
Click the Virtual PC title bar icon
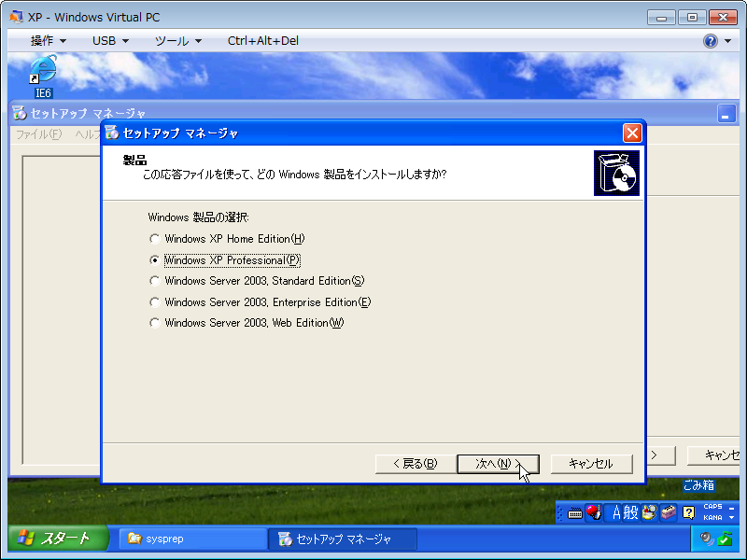pyautogui.click(x=16, y=17)
